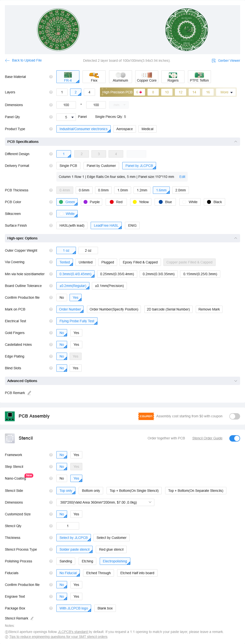245x644 pixels.
Task: Open help icon for Gold Fingers
Action: 51,333
